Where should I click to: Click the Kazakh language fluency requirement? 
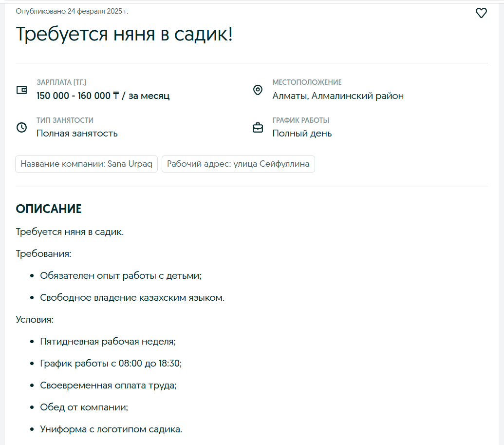click(132, 298)
